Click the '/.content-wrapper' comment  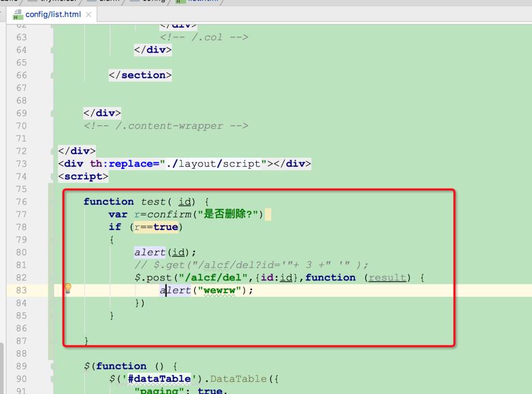166,126
